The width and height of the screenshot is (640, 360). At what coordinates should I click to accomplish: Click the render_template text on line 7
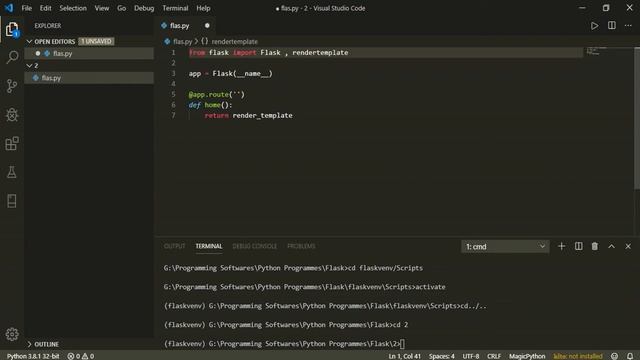262,116
